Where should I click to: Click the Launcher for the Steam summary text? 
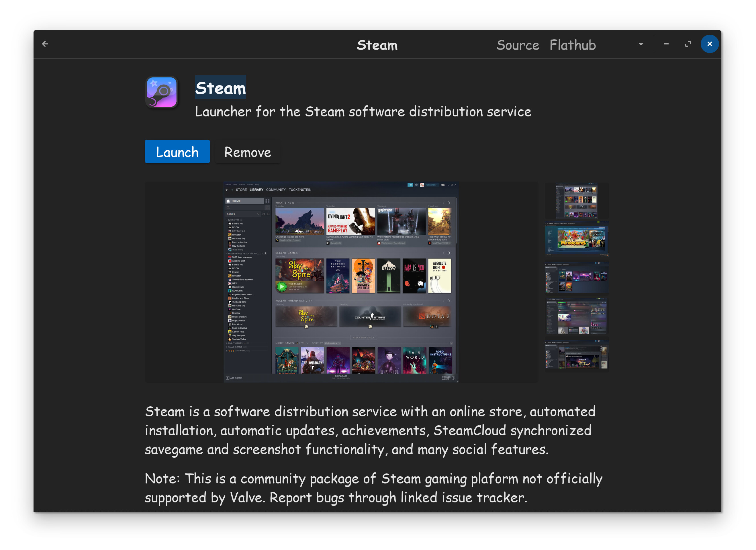tap(363, 112)
